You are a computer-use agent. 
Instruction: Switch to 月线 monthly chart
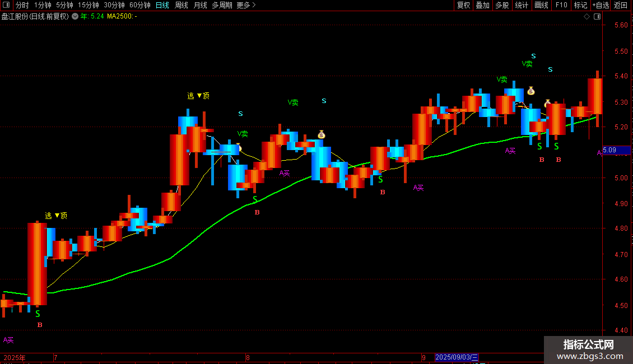(200, 5)
